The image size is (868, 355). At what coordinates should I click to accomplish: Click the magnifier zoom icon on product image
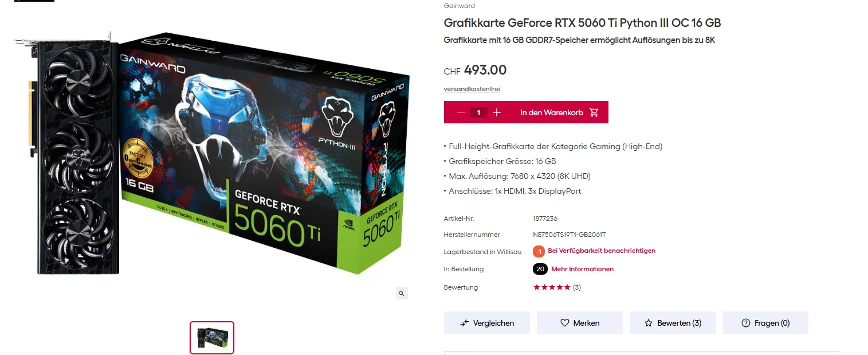pos(402,294)
